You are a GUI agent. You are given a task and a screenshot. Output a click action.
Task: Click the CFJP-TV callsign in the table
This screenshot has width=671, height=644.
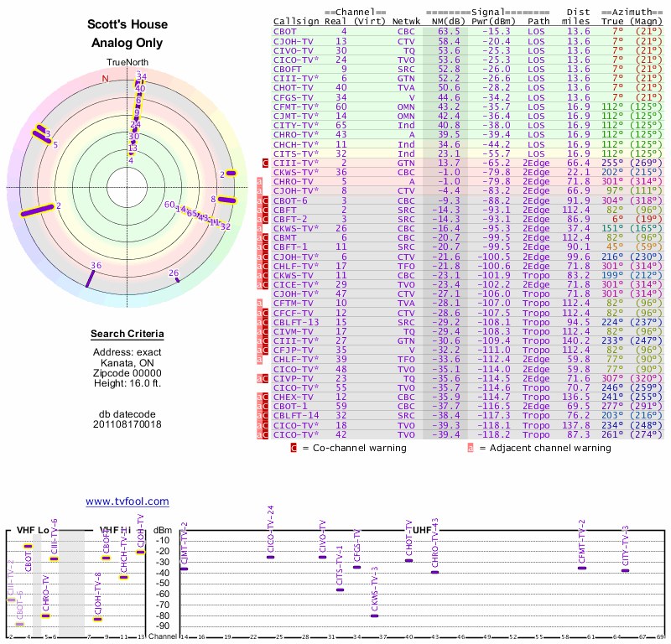click(293, 350)
